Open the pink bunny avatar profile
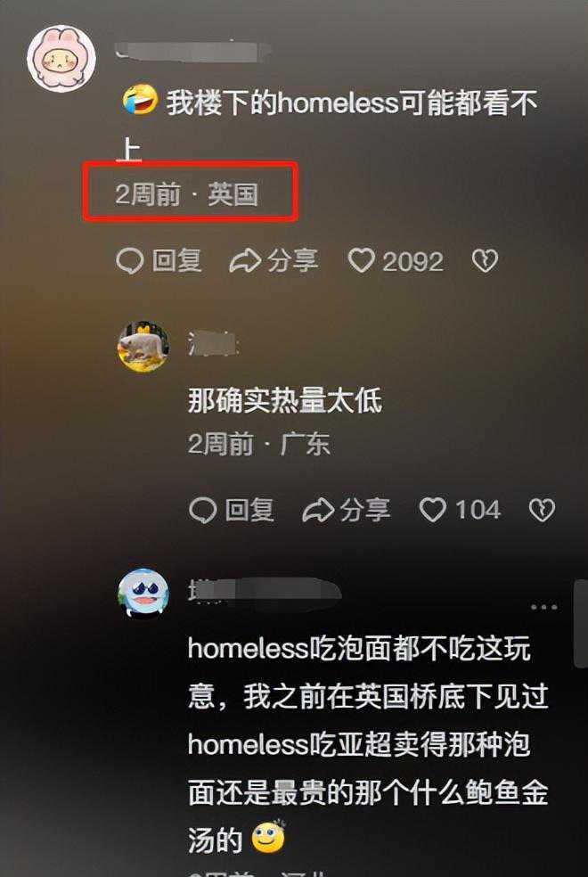The image size is (588, 877). click(61, 58)
